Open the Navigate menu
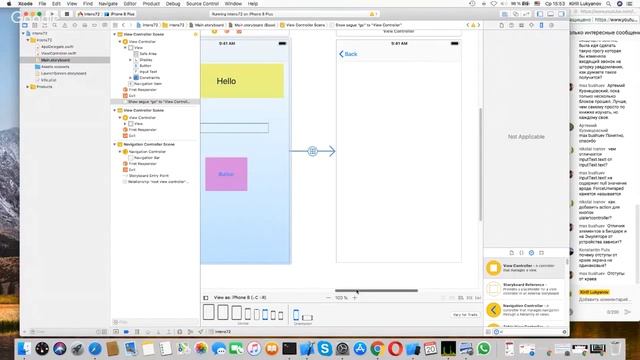 pos(108,4)
